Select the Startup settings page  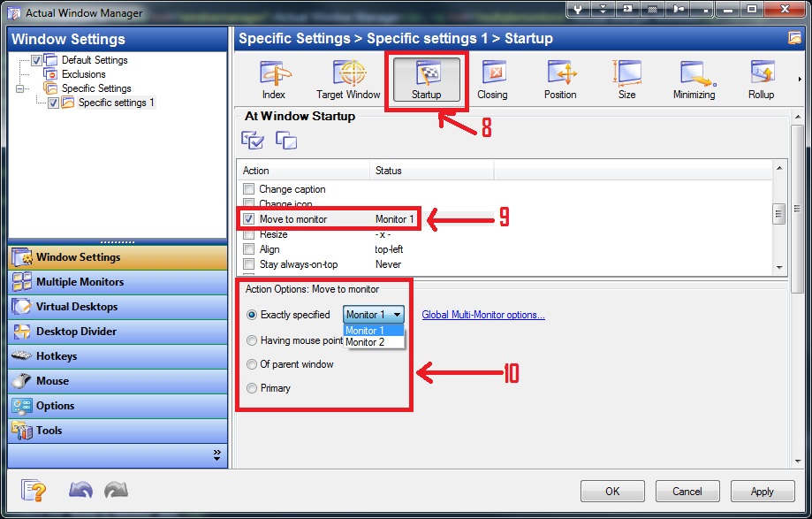tap(426, 80)
